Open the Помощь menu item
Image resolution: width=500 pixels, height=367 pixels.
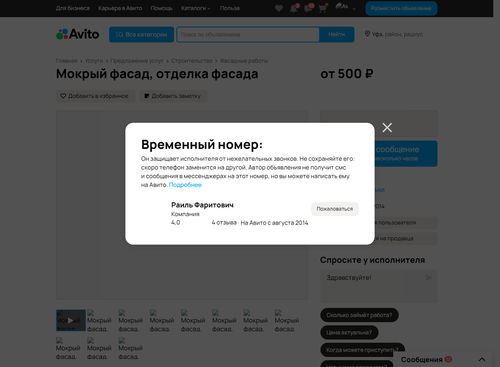click(x=161, y=8)
